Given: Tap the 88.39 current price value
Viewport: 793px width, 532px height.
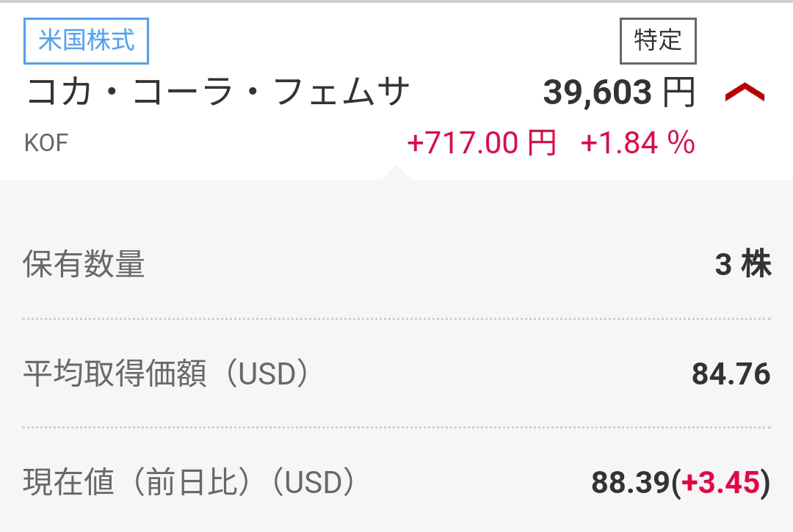Looking at the screenshot, I should (x=631, y=482).
